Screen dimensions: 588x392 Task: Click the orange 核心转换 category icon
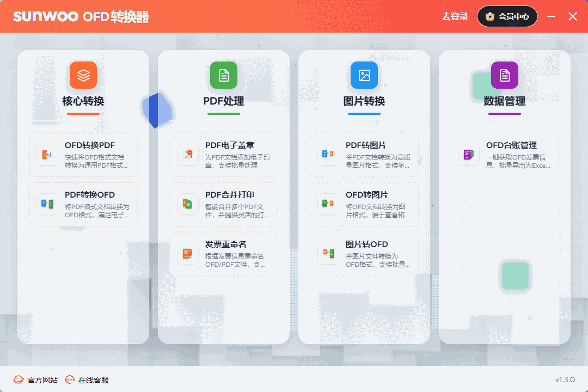click(x=83, y=75)
